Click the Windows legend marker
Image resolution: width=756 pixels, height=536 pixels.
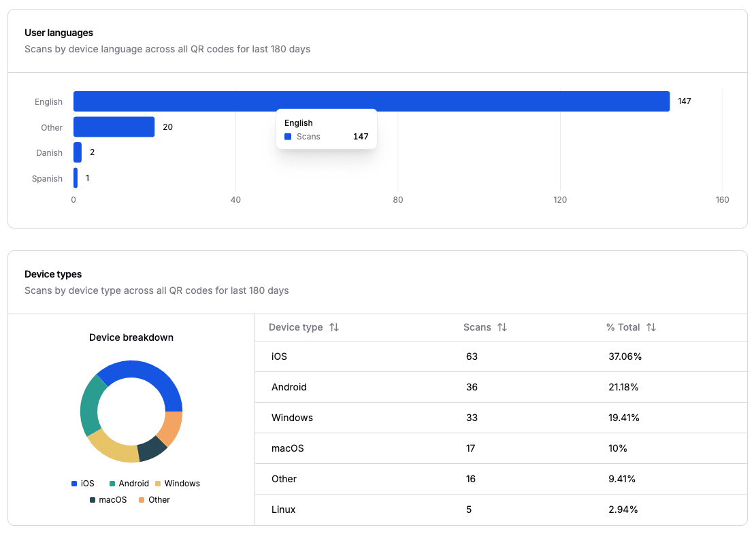coord(157,483)
